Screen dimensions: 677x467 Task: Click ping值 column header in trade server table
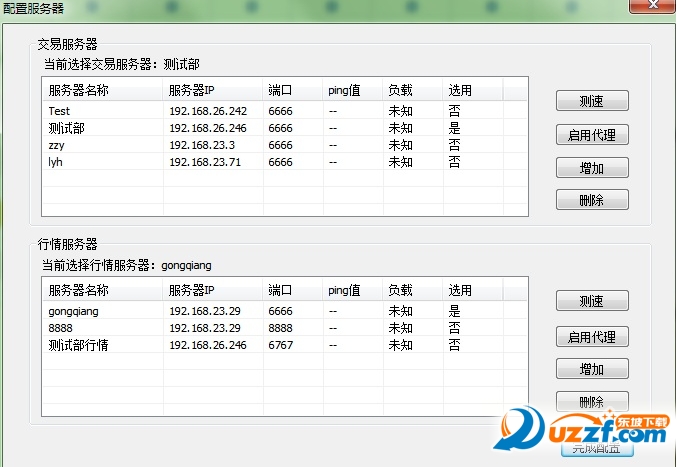click(353, 90)
